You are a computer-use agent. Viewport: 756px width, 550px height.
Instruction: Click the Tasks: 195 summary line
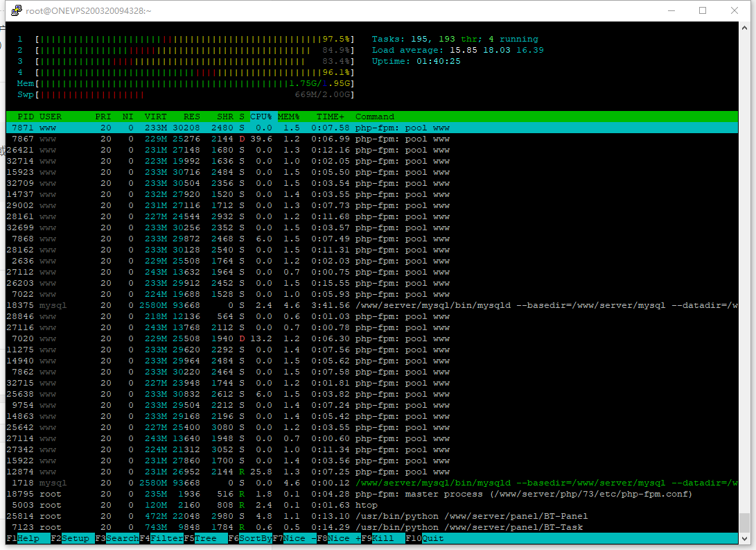[455, 39]
